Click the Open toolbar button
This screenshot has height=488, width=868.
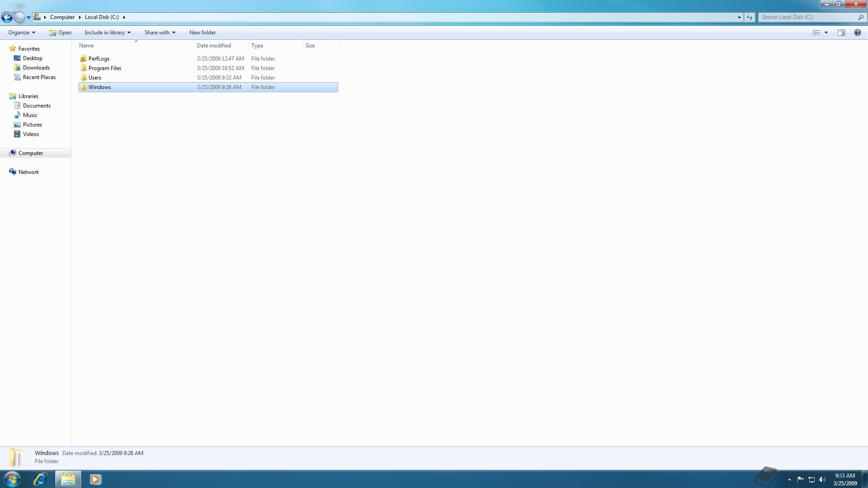click(x=60, y=33)
